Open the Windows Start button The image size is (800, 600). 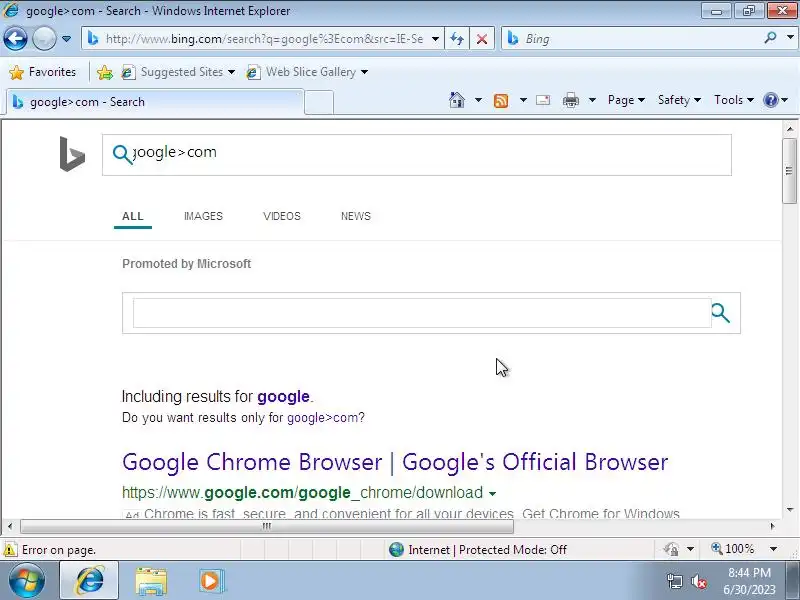click(27, 581)
